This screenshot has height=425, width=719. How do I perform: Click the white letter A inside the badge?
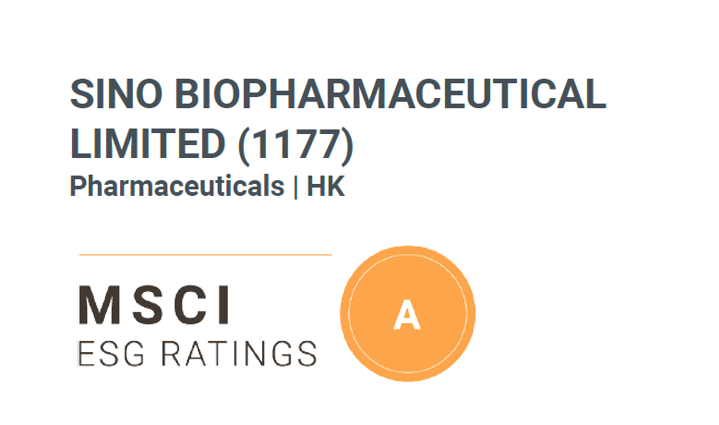click(407, 315)
